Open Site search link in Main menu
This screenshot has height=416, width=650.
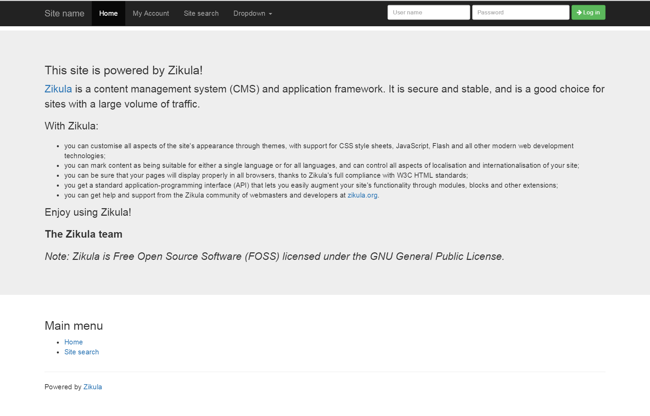coord(82,352)
